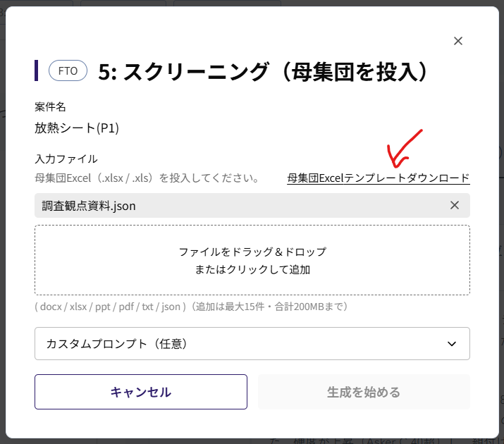Viewport: 504px width, 444px height.
Task: Click the dialog title スクリーニング(母集団を投入)
Action: 263,71
